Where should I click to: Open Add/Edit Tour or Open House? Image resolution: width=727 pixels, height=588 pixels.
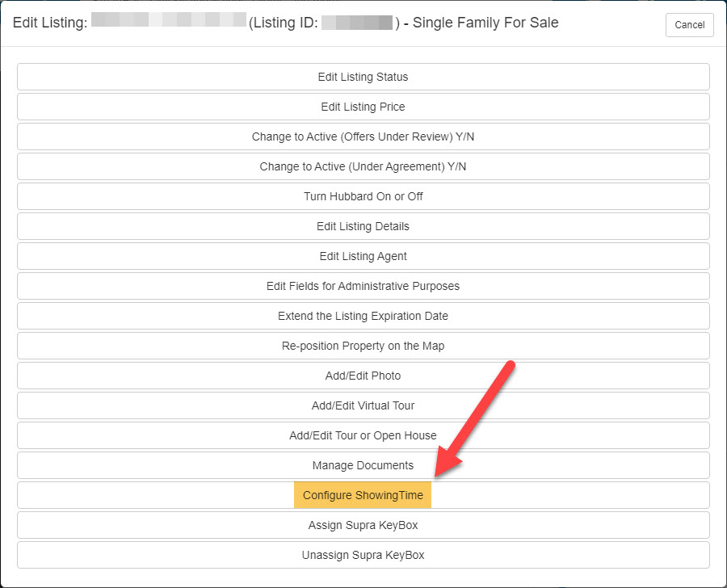pos(363,436)
